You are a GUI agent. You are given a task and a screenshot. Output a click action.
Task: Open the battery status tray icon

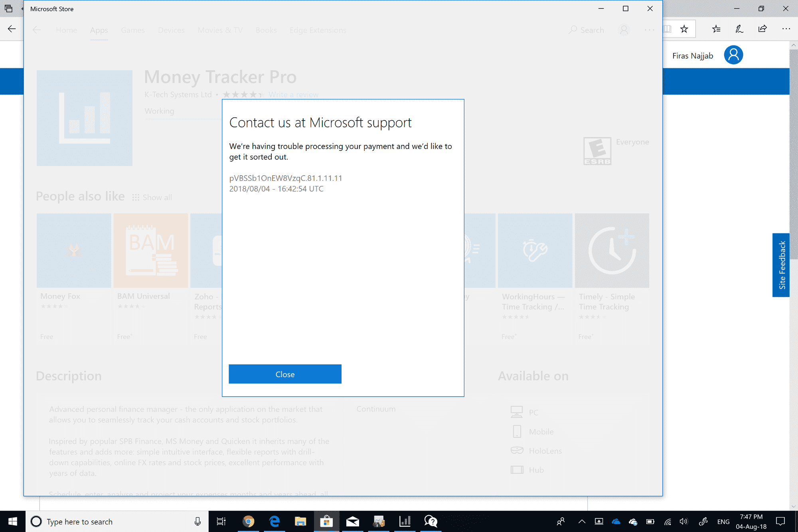[x=650, y=521]
